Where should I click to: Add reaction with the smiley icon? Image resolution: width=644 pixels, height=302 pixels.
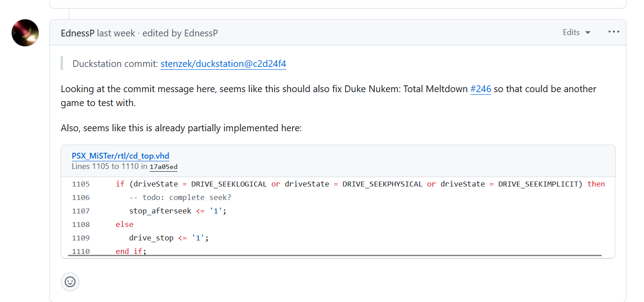click(x=70, y=282)
